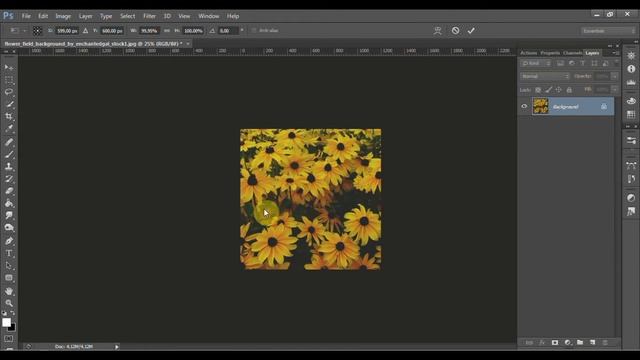Screen dimensions: 640x360
Task: Select the Eyedropper tool
Action: tap(9, 129)
